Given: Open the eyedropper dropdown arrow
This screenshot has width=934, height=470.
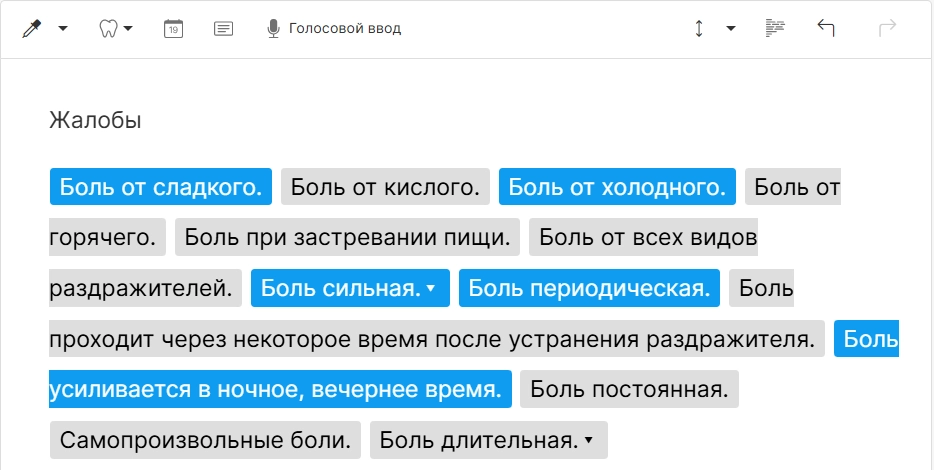Looking at the screenshot, I should coord(63,29).
